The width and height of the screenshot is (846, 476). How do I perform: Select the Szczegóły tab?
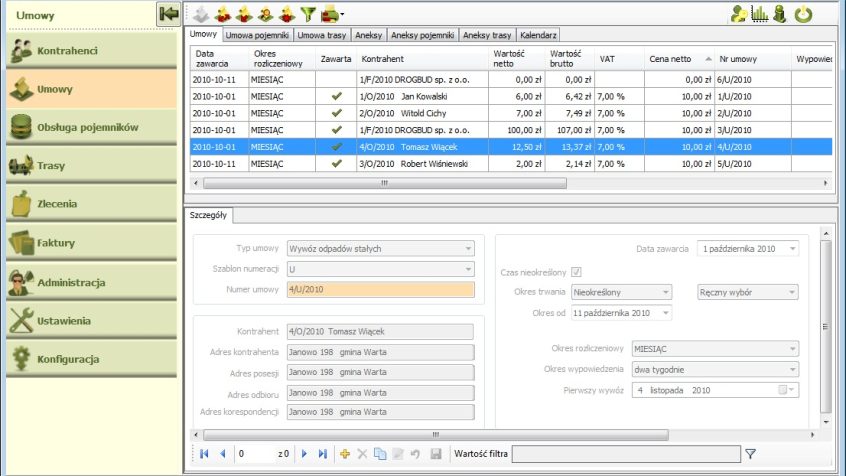(208, 215)
